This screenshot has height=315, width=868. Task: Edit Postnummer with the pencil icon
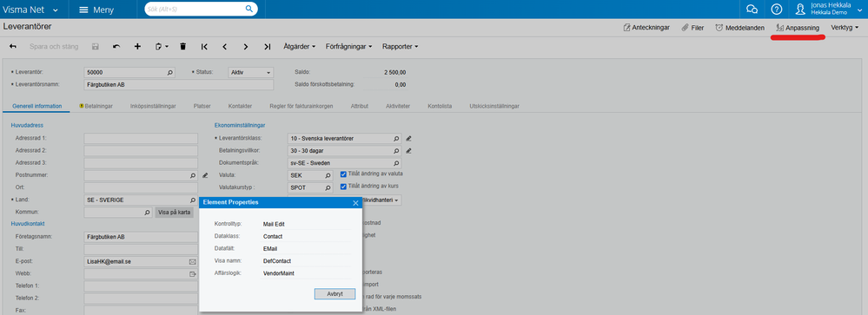[x=205, y=175]
